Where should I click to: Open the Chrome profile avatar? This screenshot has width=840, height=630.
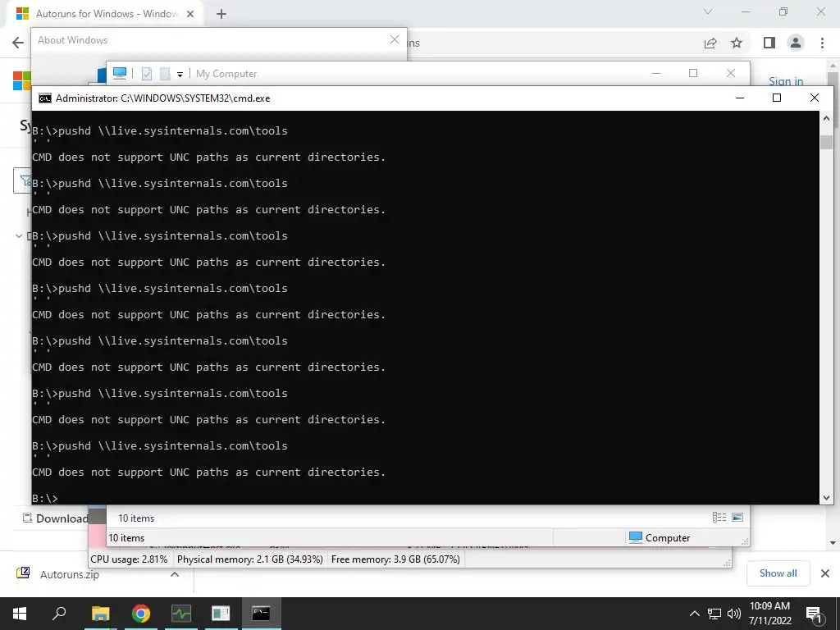pos(796,43)
